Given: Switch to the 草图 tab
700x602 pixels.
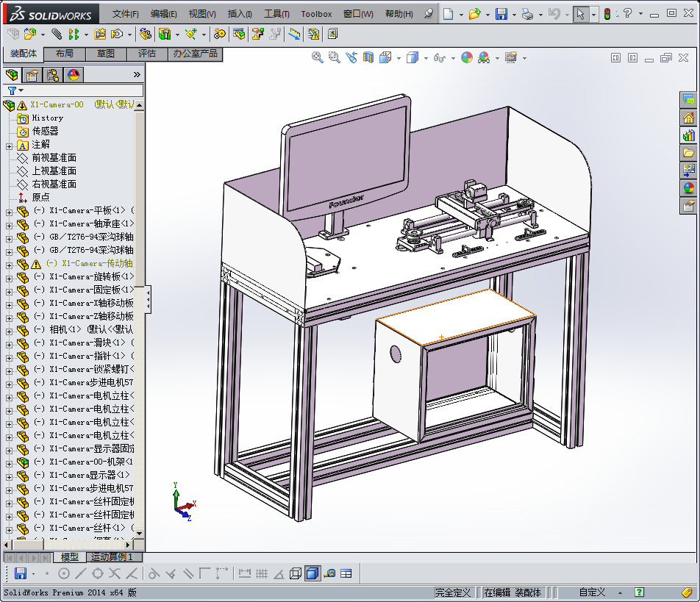Looking at the screenshot, I should [106, 54].
